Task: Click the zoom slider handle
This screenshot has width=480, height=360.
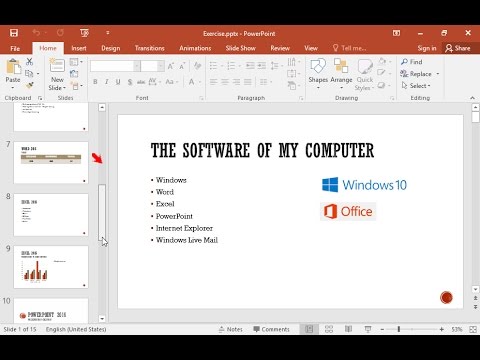Action: 399,329
